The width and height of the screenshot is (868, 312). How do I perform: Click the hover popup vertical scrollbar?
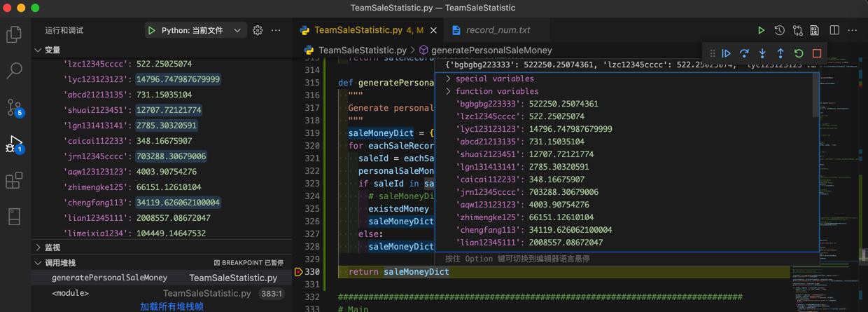(x=815, y=95)
